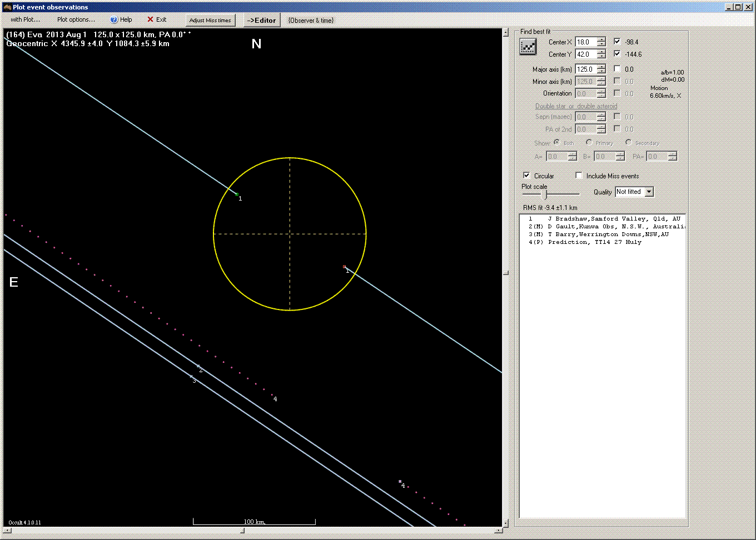Click the Occult 4.1.0.11 version label

pos(24,523)
